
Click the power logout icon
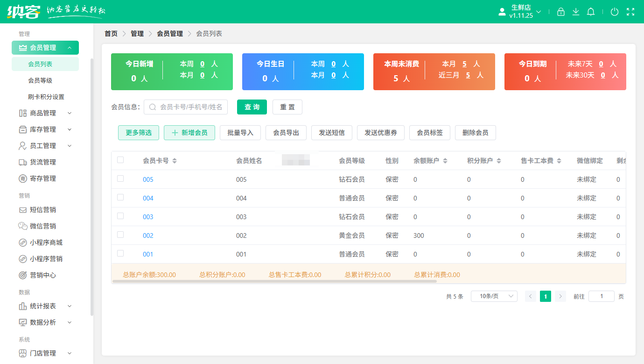click(x=615, y=12)
